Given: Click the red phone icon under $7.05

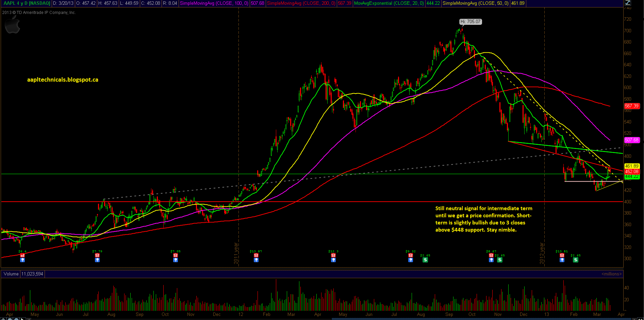Looking at the screenshot, I should pyautogui.click(x=176, y=255).
